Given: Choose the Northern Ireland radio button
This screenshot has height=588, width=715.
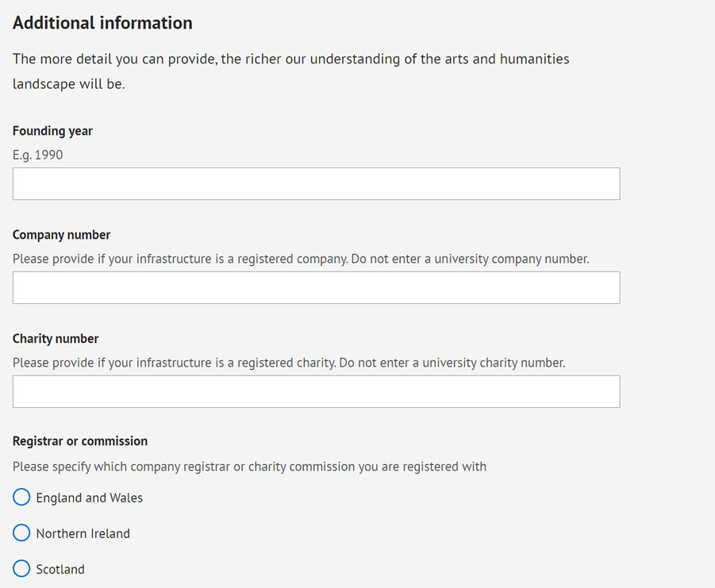Looking at the screenshot, I should [x=21, y=532].
